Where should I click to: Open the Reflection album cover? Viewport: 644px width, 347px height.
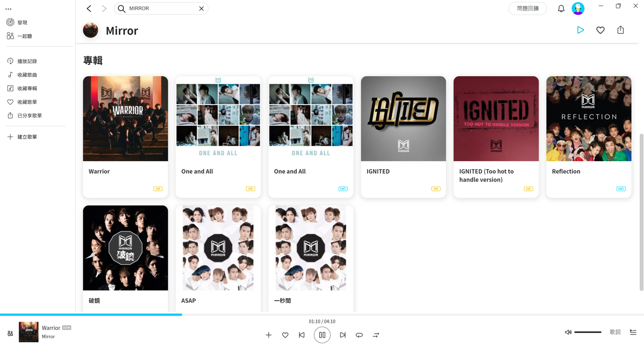coord(589,119)
